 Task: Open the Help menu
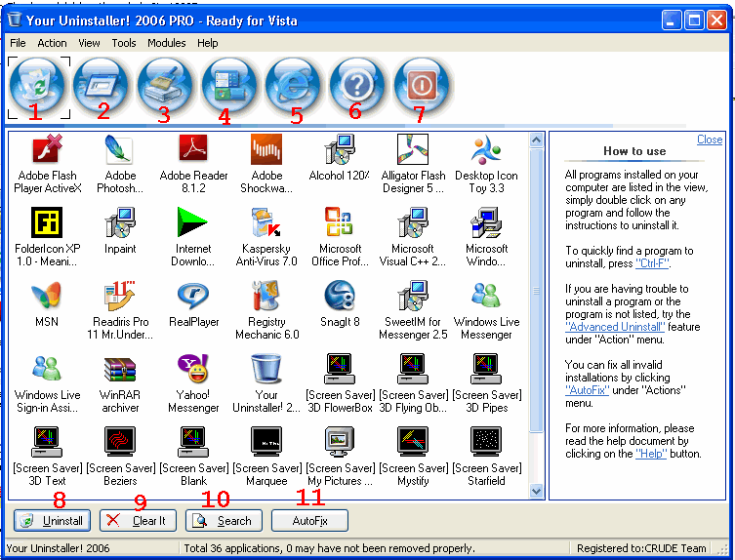pos(208,43)
